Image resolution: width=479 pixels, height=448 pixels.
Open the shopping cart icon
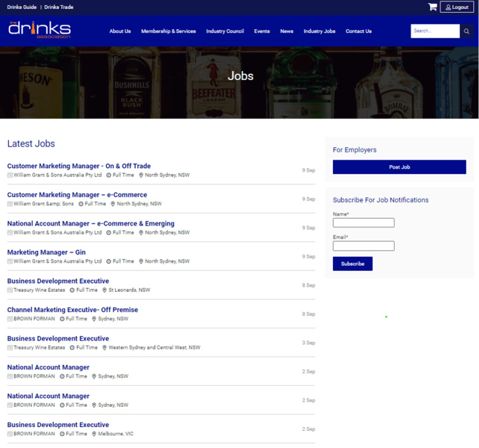pyautogui.click(x=432, y=7)
